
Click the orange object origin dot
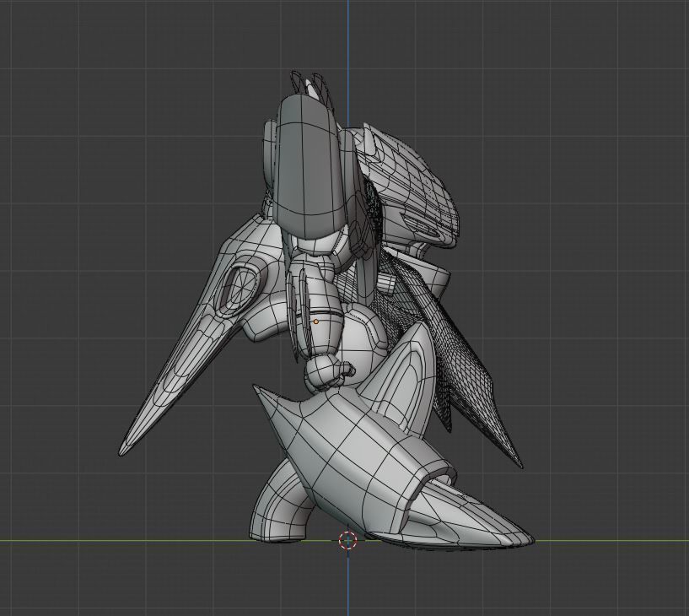point(316,322)
